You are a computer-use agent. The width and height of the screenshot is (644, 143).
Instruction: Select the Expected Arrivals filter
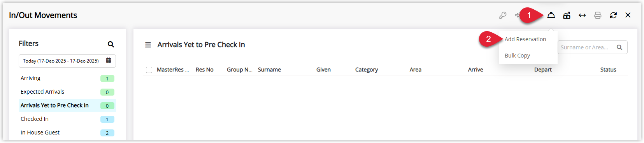click(x=67, y=92)
